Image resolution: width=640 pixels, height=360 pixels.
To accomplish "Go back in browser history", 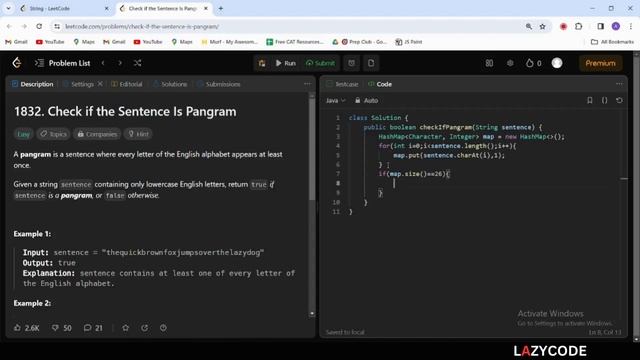I will pos(9,26).
